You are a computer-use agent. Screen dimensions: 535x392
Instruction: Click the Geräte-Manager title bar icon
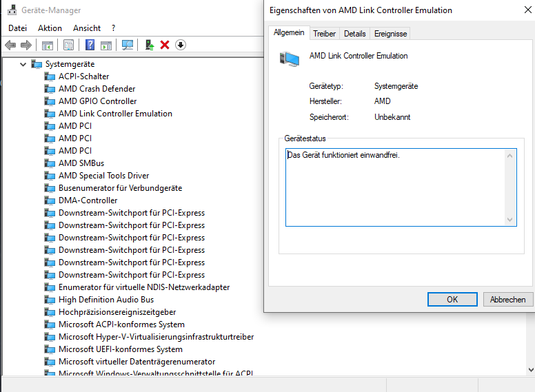click(x=12, y=10)
